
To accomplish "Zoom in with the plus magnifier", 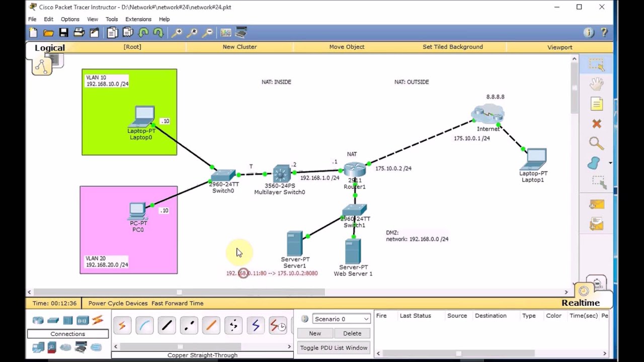I will tap(177, 33).
